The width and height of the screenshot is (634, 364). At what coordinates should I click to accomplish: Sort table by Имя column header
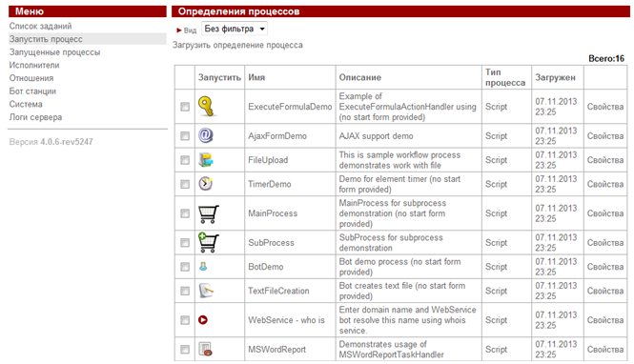(256, 77)
